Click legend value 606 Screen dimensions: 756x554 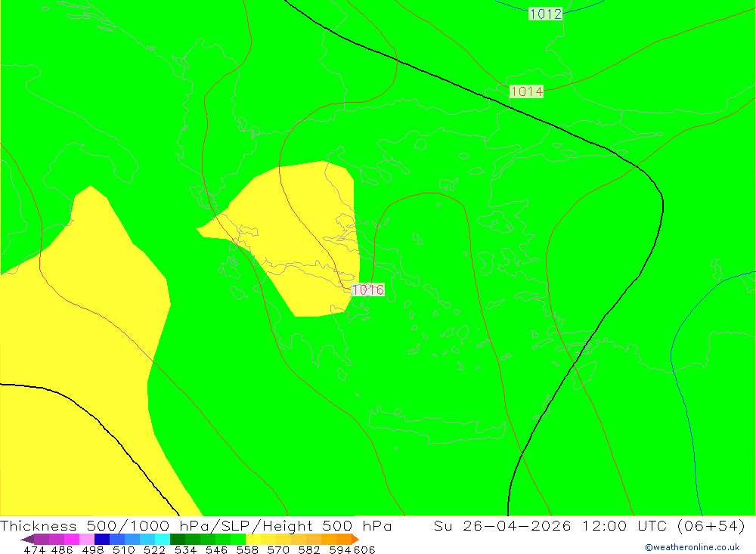364,549
